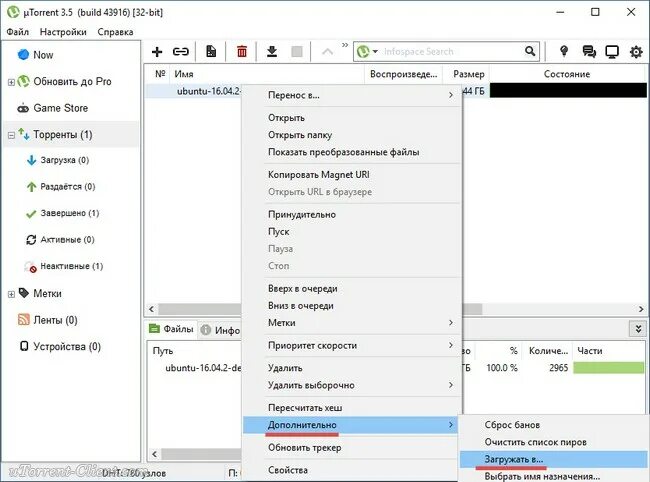650x482 pixels.
Task: Open the Настройки menu
Action: [63, 32]
